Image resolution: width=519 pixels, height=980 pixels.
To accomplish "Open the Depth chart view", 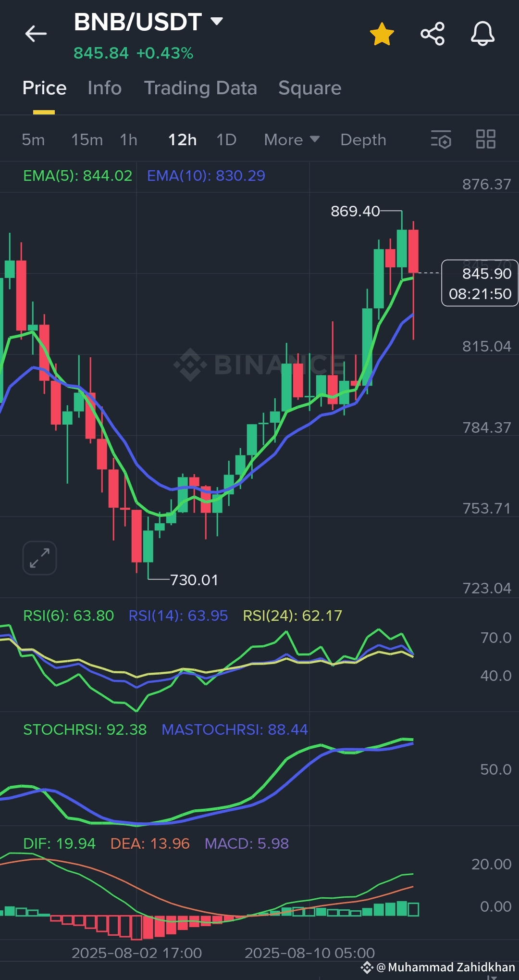I will pyautogui.click(x=363, y=140).
